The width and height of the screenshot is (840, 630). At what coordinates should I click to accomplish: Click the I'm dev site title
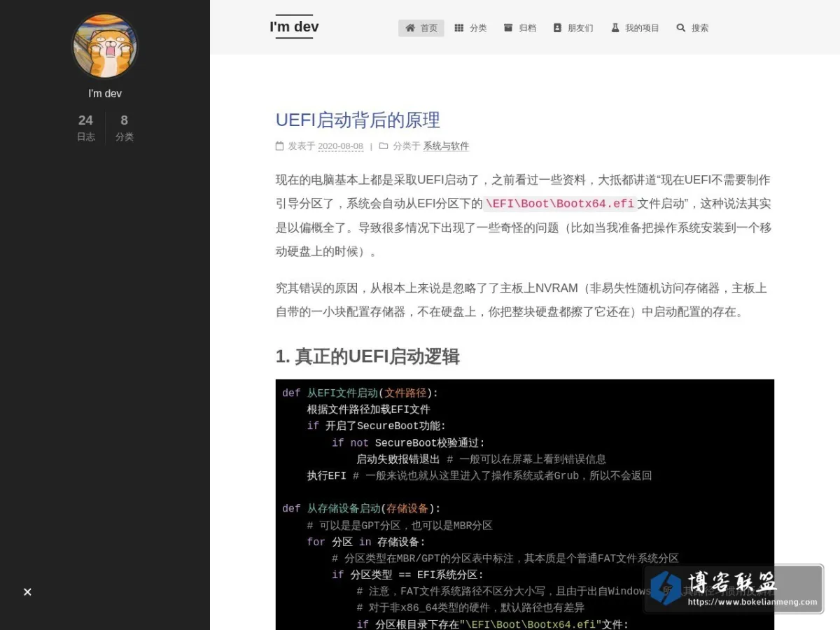click(294, 27)
